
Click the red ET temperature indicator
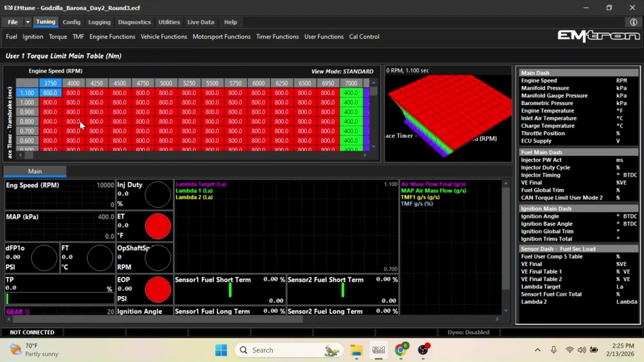[158, 226]
